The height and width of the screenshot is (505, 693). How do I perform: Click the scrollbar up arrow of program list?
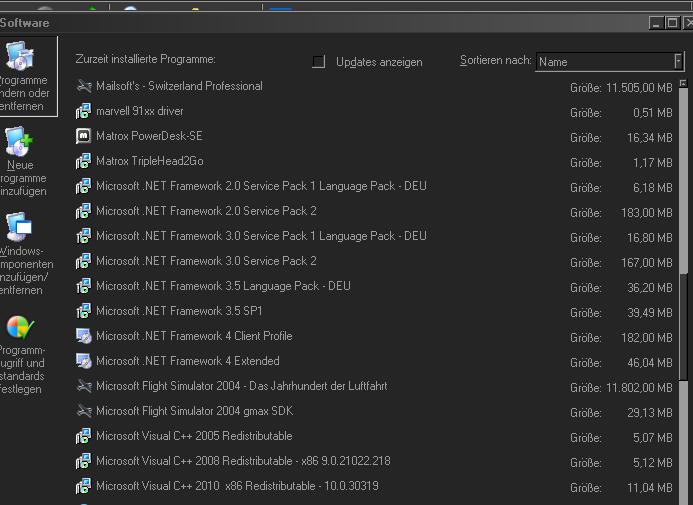tap(683, 83)
